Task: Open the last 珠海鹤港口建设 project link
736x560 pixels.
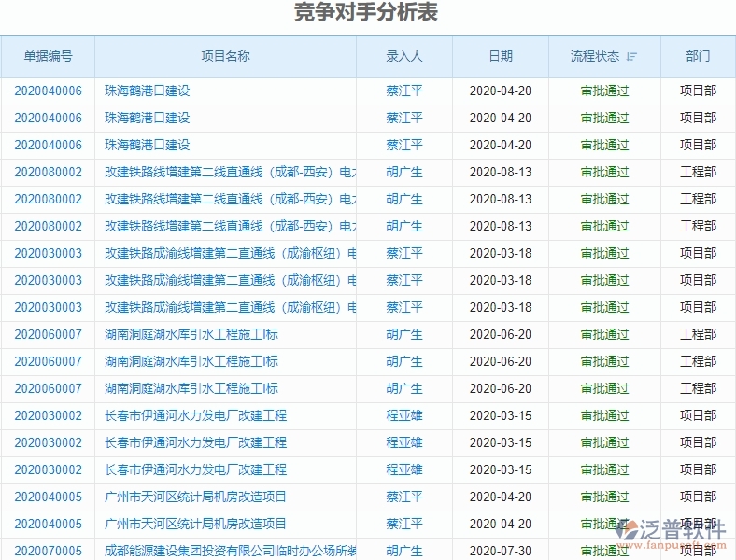Action: [x=147, y=145]
